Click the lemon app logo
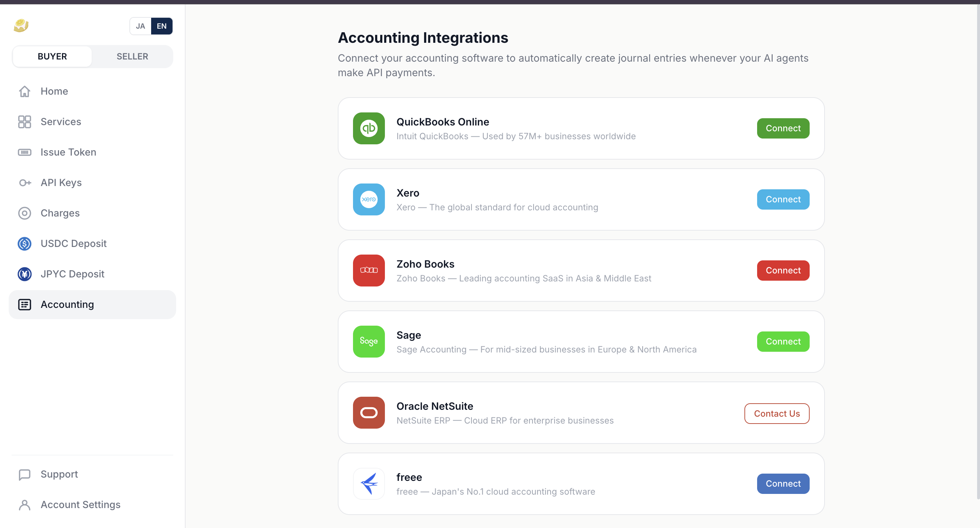Screen dimensions: 980x528 (21, 25)
